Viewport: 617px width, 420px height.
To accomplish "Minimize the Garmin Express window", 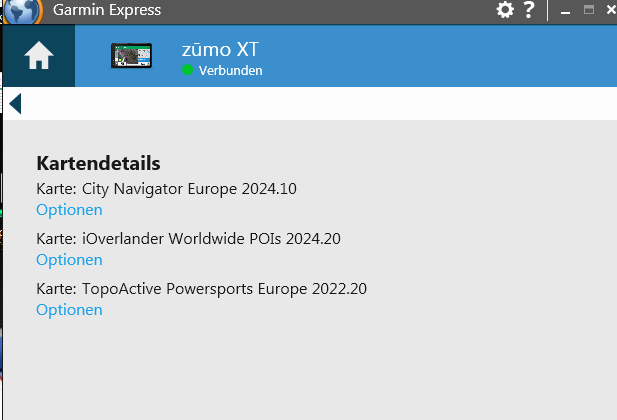I will point(565,10).
